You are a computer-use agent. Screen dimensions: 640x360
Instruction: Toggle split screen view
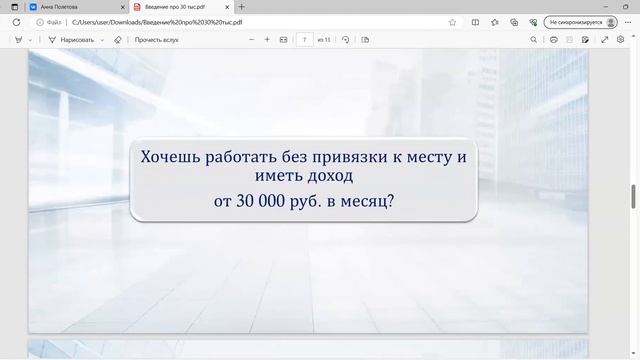(475, 22)
